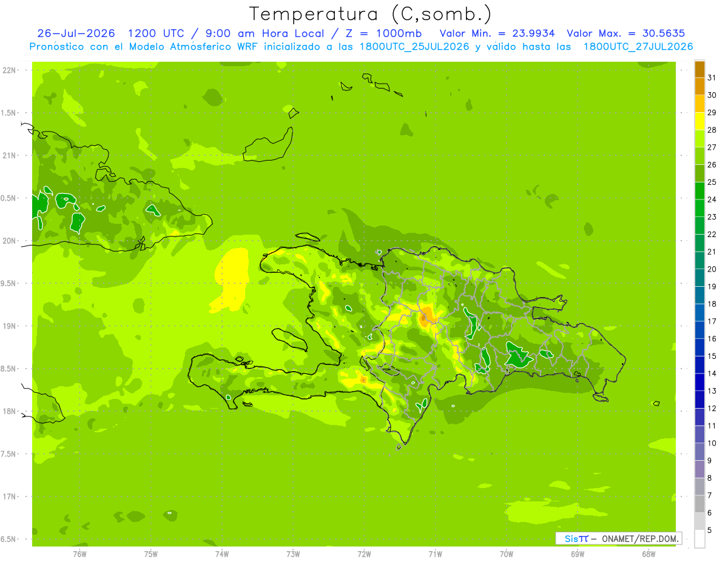This screenshot has width=728, height=562.
Task: Select the 'Z = 1000mb' level text
Action: (383, 33)
